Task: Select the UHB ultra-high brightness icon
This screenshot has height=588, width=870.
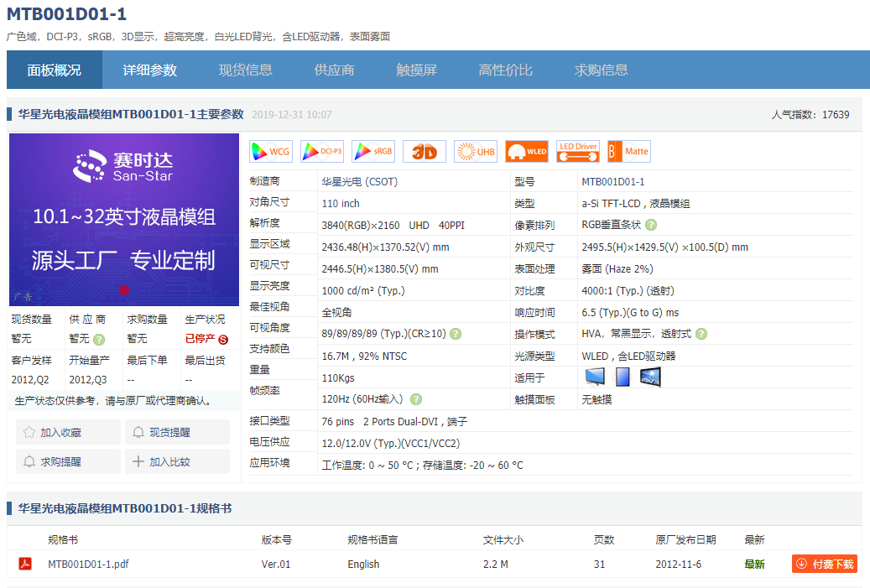Action: 476,151
